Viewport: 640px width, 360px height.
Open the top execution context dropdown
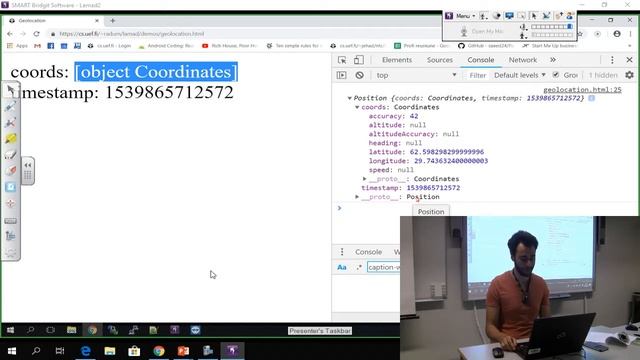pos(416,75)
